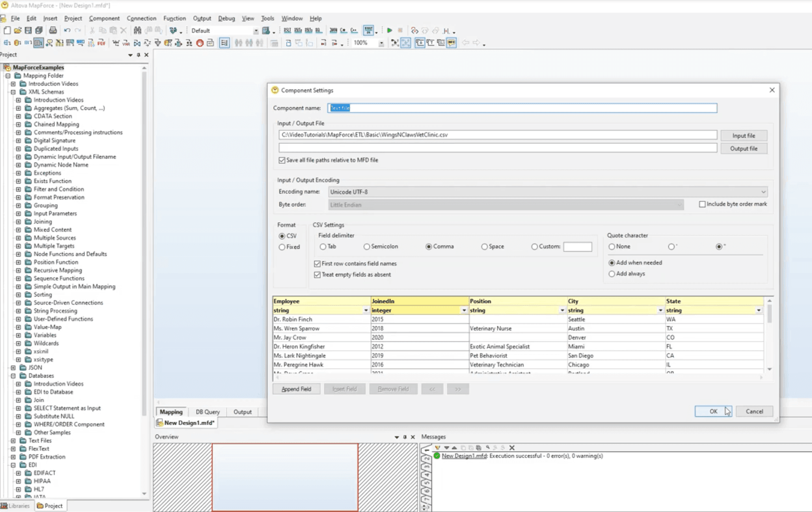
Task: Collapse the Databases tree node
Action: (13, 376)
